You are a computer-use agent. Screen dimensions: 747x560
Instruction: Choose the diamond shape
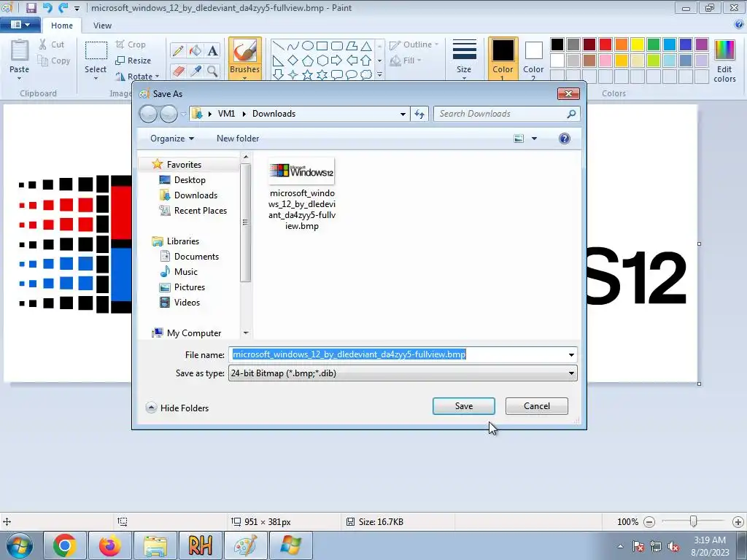(x=293, y=61)
